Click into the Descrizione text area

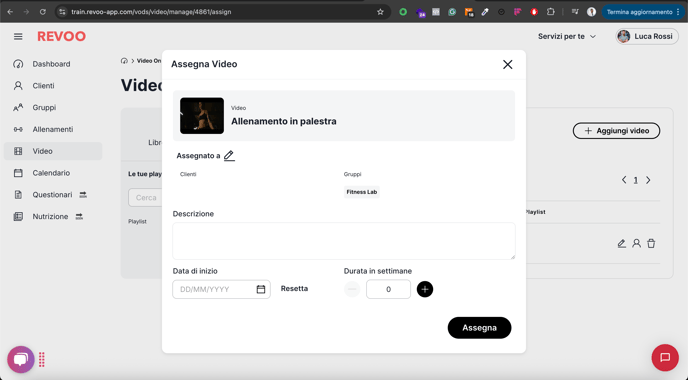[344, 241]
